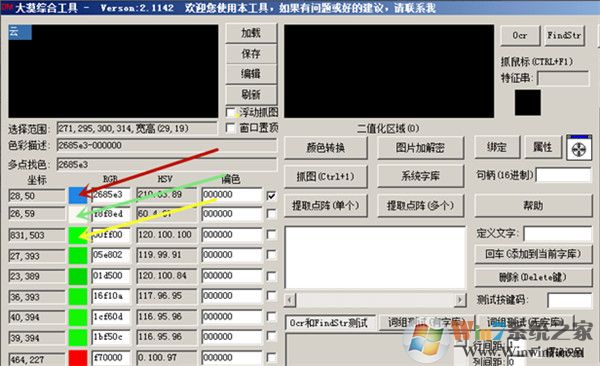Screen dimensions: 600x366
Task: Open 系统字库
Action: (420, 176)
